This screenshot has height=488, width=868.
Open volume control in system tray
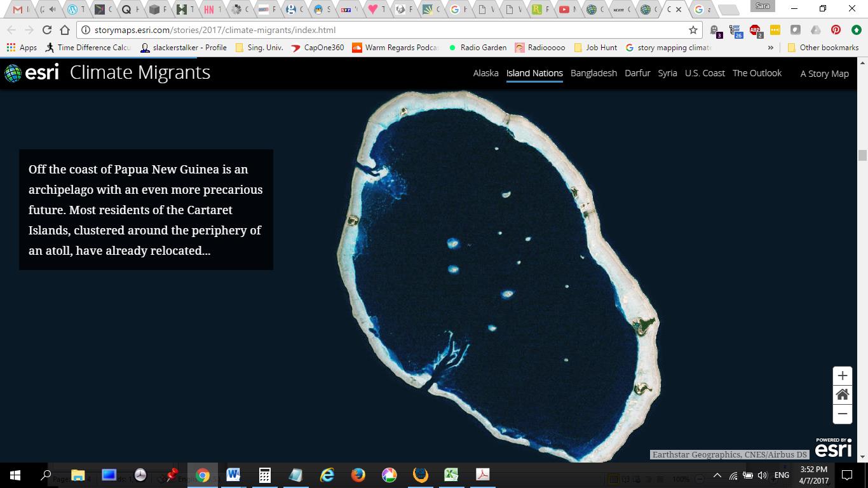[x=763, y=475]
